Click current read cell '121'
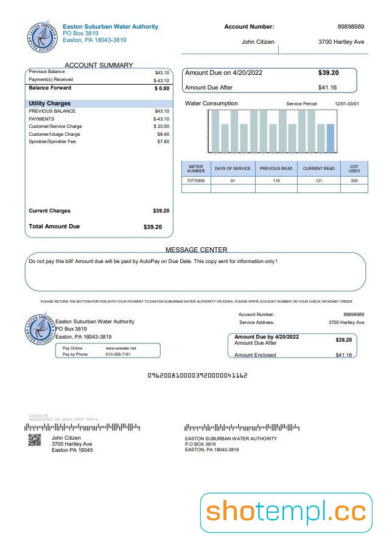 pyautogui.click(x=318, y=181)
